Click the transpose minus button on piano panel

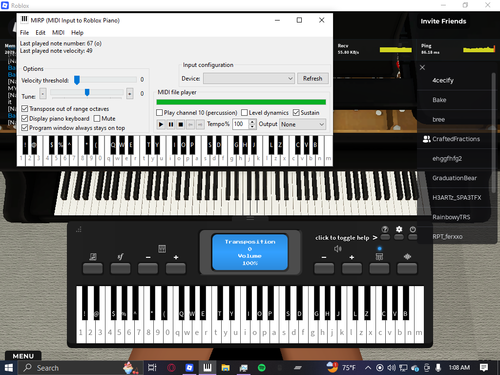[x=148, y=268]
